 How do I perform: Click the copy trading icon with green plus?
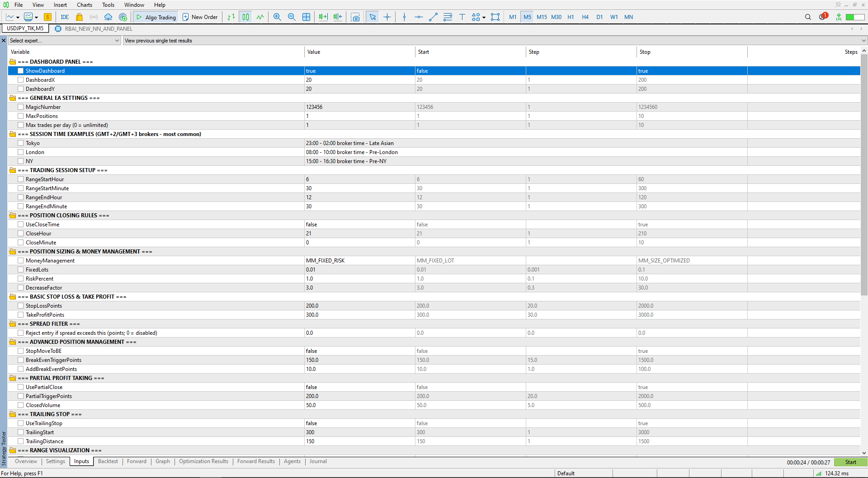pos(123,17)
